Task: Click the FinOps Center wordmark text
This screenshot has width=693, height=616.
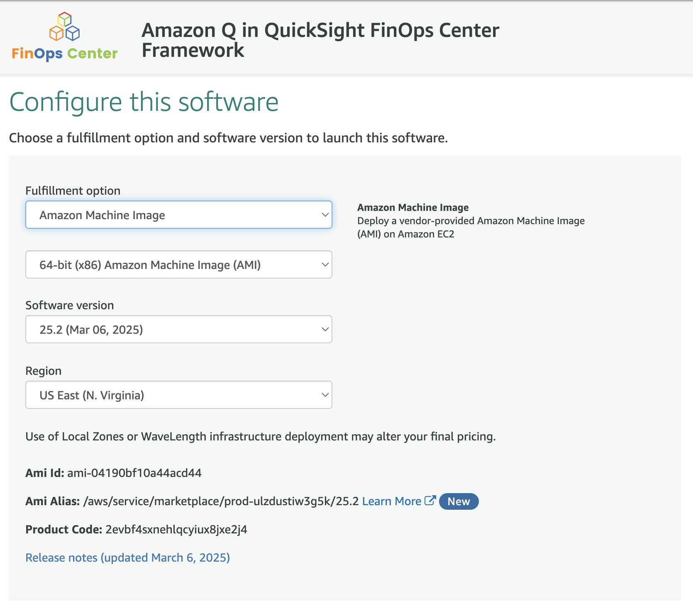Action: click(x=65, y=54)
